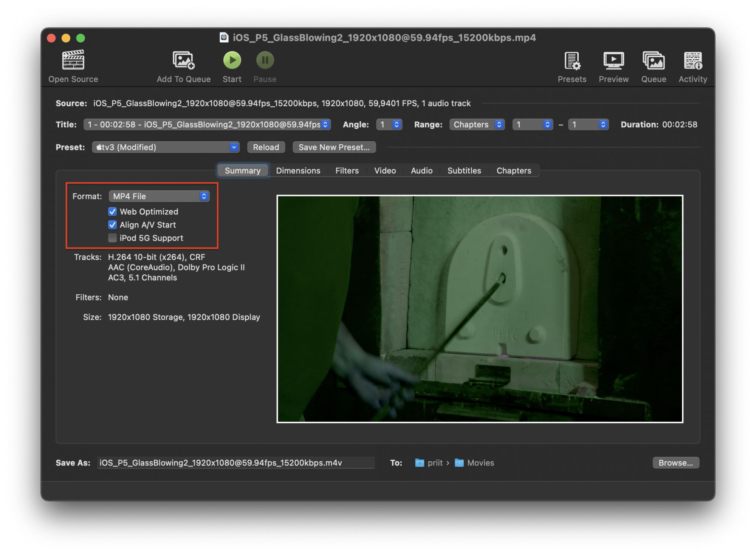
Task: Switch to the Audio tab
Action: coord(421,170)
